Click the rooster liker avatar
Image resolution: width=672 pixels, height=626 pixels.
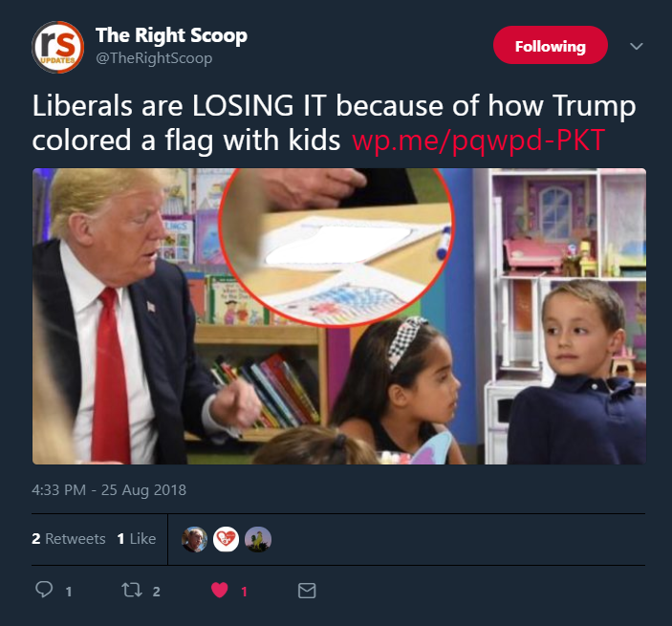(258, 539)
